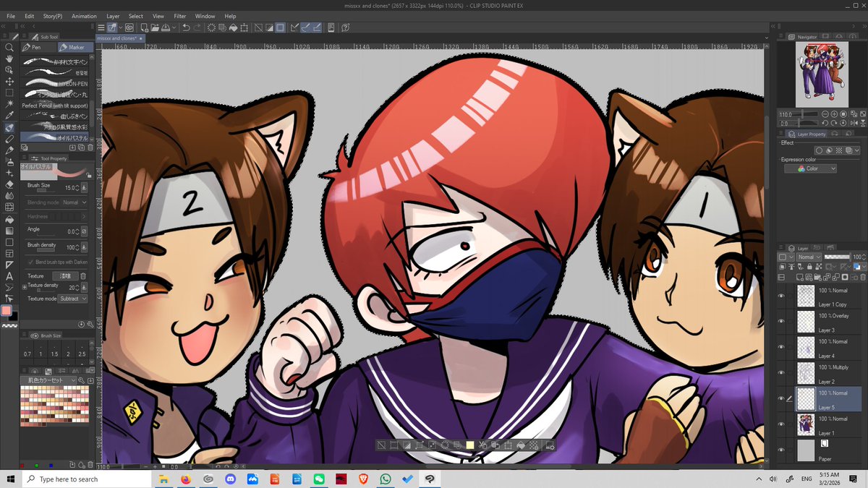Click the Clear/delete spinner icon in command bar
The image size is (868, 488).
212,27
